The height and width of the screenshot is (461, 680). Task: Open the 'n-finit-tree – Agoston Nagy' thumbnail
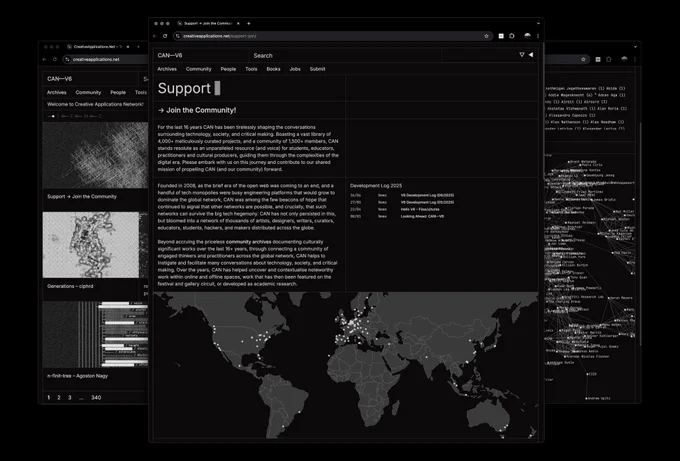coord(95,334)
